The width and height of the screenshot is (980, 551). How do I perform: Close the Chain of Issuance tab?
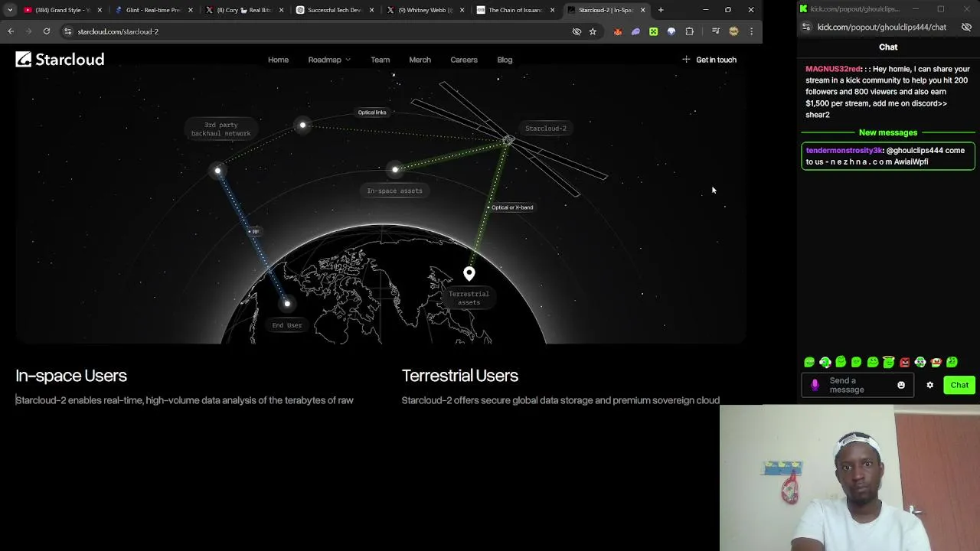click(x=552, y=10)
